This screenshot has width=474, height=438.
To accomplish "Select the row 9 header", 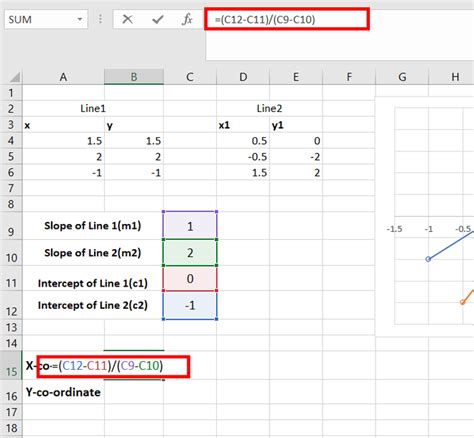I will tap(11, 226).
